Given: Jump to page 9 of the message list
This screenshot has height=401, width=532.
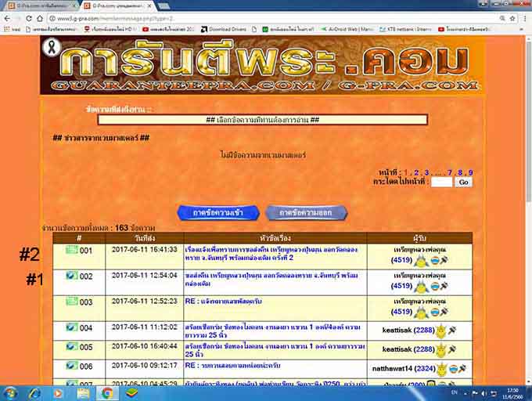Looking at the screenshot, I should pyautogui.click(x=470, y=172).
